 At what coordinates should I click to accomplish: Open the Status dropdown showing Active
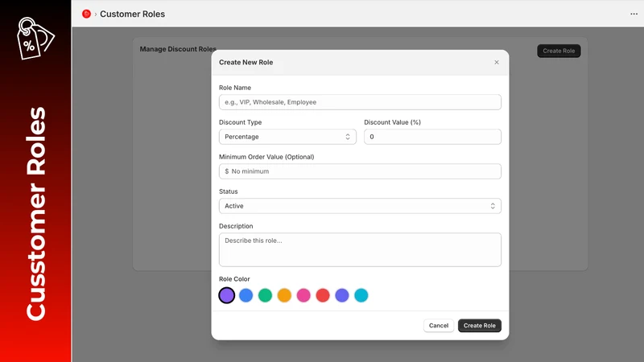tap(360, 206)
